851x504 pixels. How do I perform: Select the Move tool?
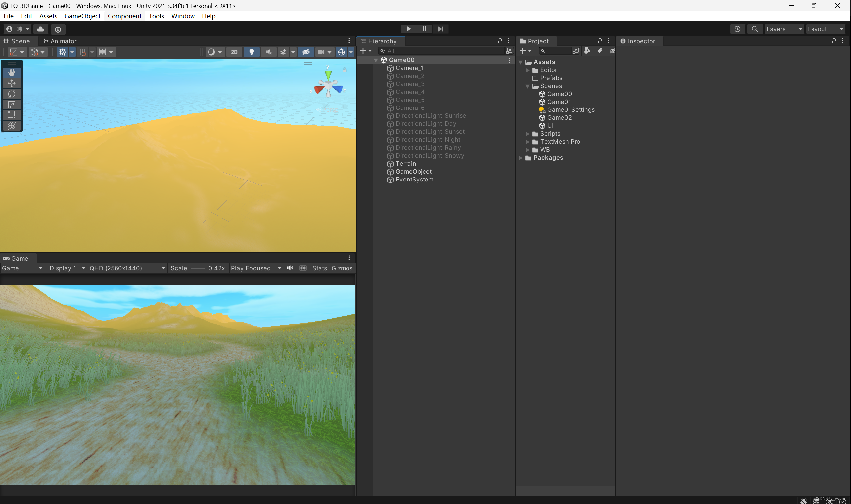12,83
